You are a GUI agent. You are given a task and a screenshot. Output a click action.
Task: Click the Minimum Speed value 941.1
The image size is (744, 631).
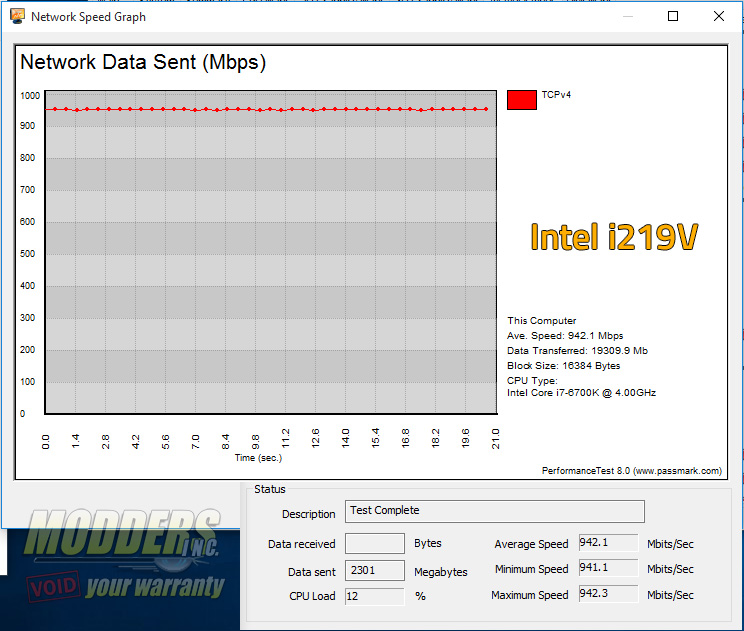[x=608, y=567]
